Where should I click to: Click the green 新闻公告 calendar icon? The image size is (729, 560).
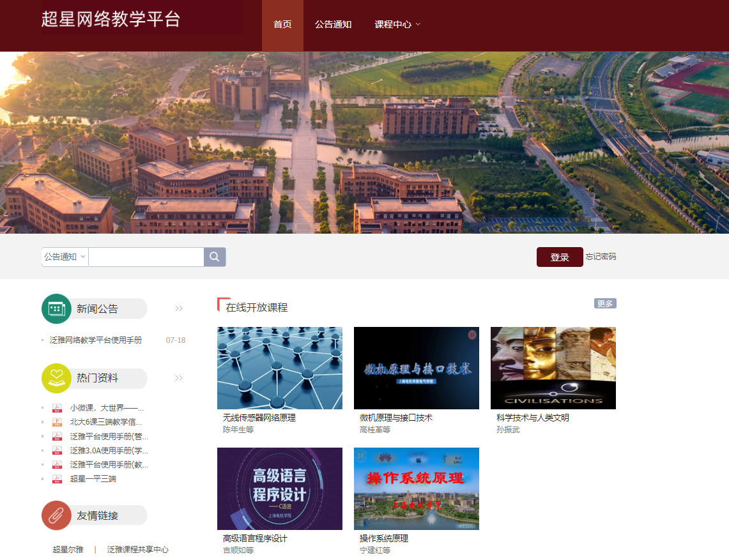click(x=56, y=308)
